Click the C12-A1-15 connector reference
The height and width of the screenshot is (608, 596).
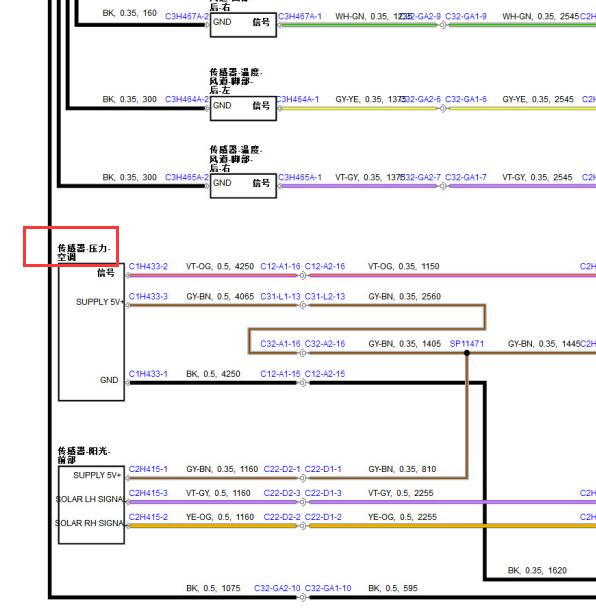tap(280, 374)
